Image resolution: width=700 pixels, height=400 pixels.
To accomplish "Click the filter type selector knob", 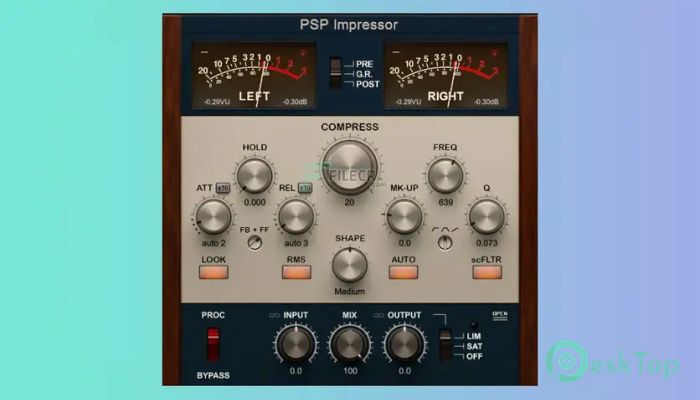I will pyautogui.click(x=445, y=242).
